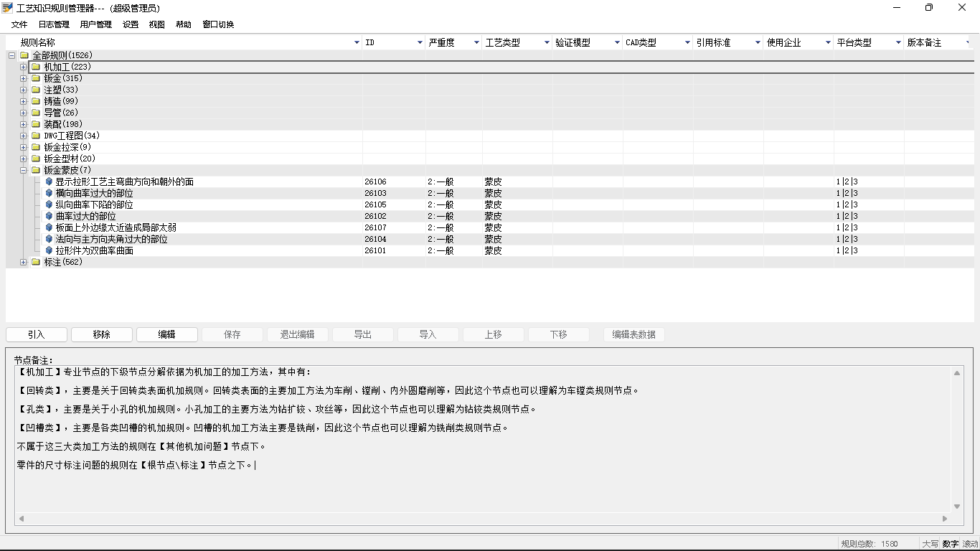
Task: Expand the 机加工(223) tree node
Action: pyautogui.click(x=23, y=66)
